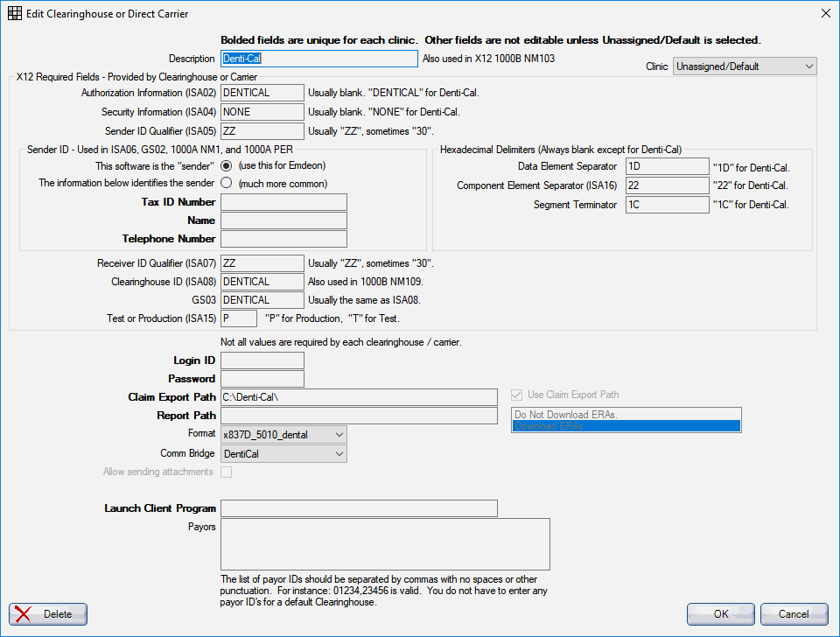Click 'Usually the same as ISA08.' hint text
The image size is (840, 637).
pyautogui.click(x=364, y=300)
